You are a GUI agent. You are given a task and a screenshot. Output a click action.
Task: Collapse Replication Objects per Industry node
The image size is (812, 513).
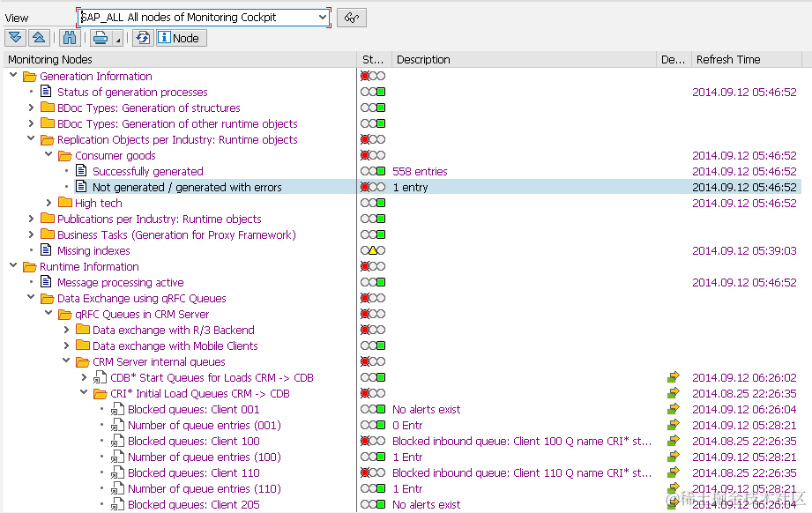(x=31, y=138)
